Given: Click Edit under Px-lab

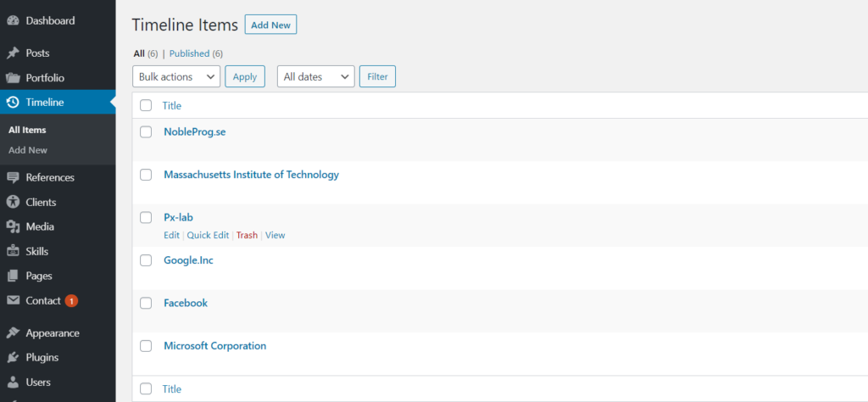Looking at the screenshot, I should [x=171, y=235].
